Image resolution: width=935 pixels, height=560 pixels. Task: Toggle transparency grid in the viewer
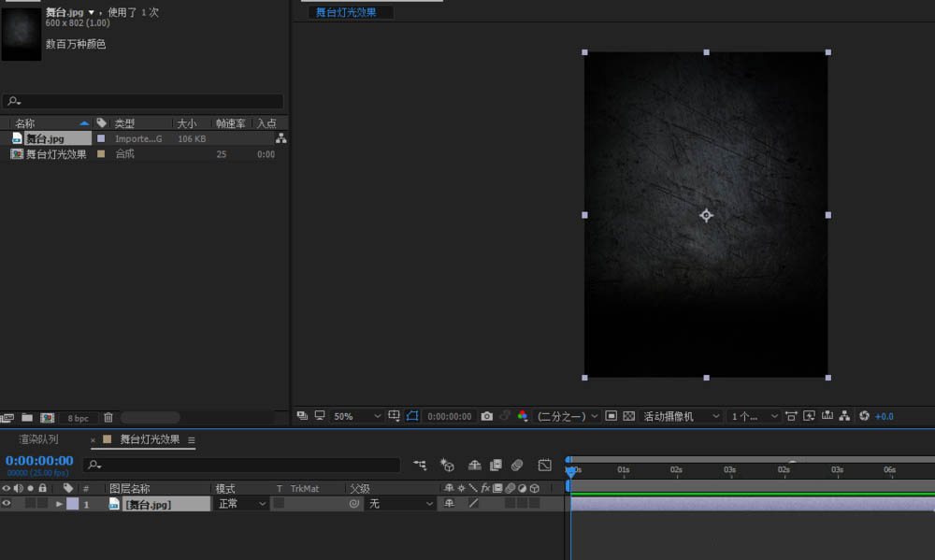(628, 416)
